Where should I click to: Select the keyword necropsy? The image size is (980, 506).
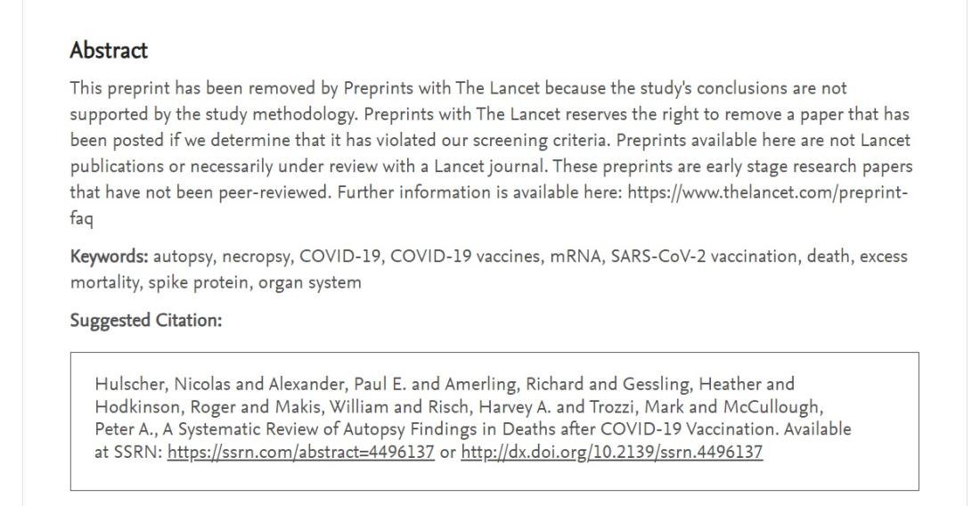pyautogui.click(x=256, y=257)
